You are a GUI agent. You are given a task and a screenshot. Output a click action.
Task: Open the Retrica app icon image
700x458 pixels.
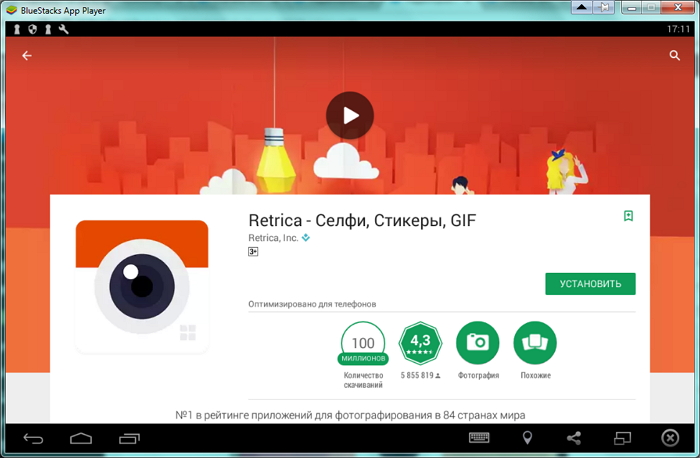pyautogui.click(x=142, y=286)
